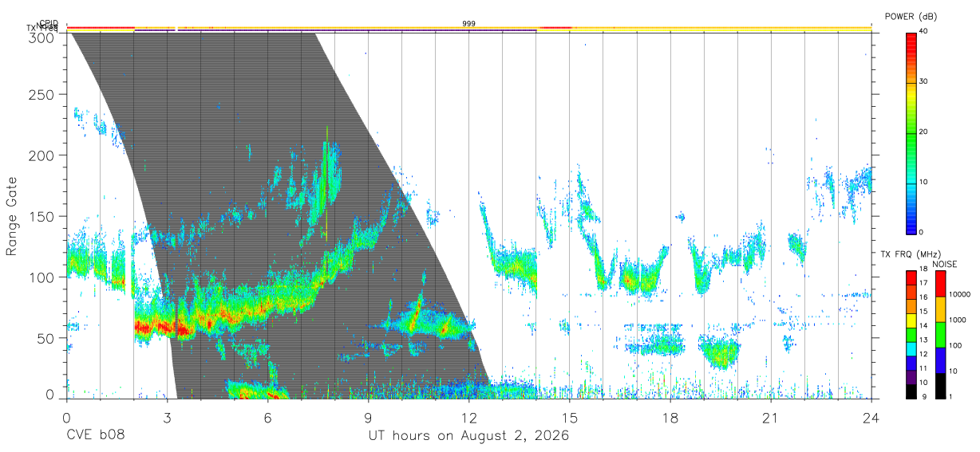Viewport: 980px width, 452px height.
Task: Click the 20 label on power scale
Action: pyautogui.click(x=925, y=132)
